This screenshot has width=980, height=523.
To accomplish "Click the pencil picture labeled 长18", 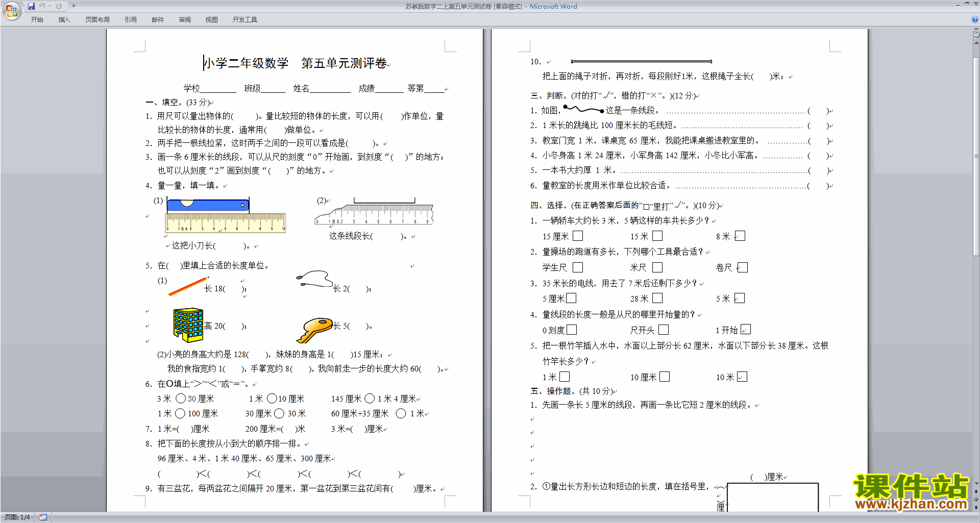I will 188,286.
